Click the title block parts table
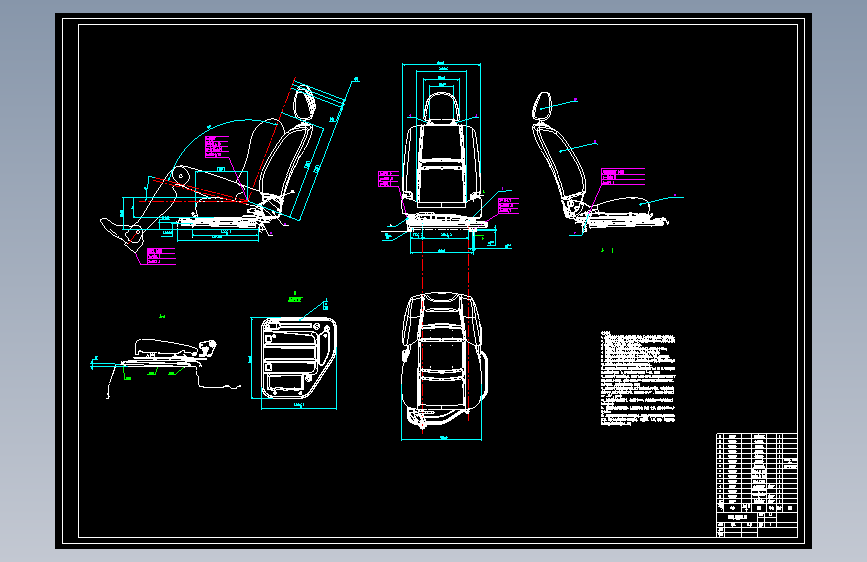 (757, 485)
